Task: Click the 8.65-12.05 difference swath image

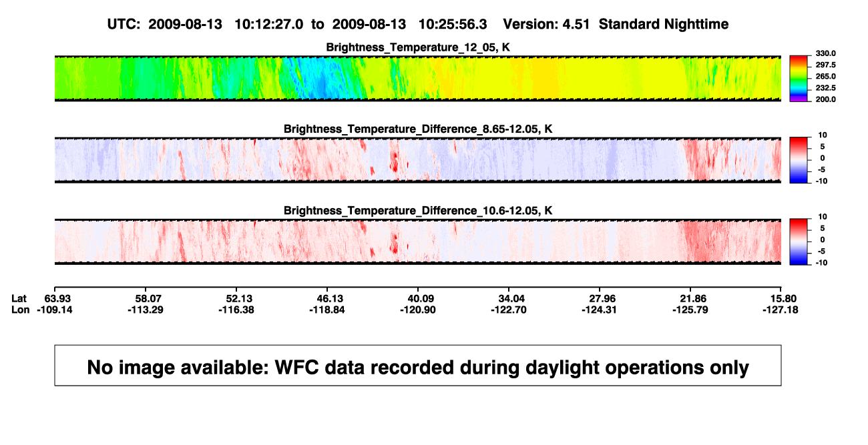Action: [x=417, y=159]
